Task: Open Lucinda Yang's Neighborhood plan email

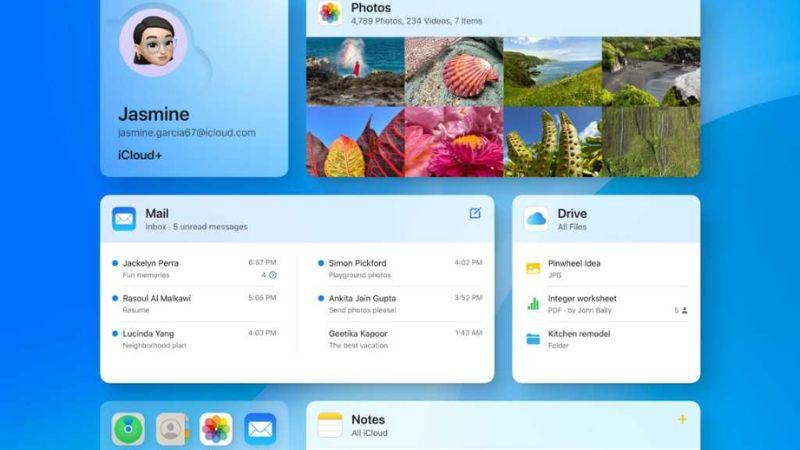Action: [194, 339]
